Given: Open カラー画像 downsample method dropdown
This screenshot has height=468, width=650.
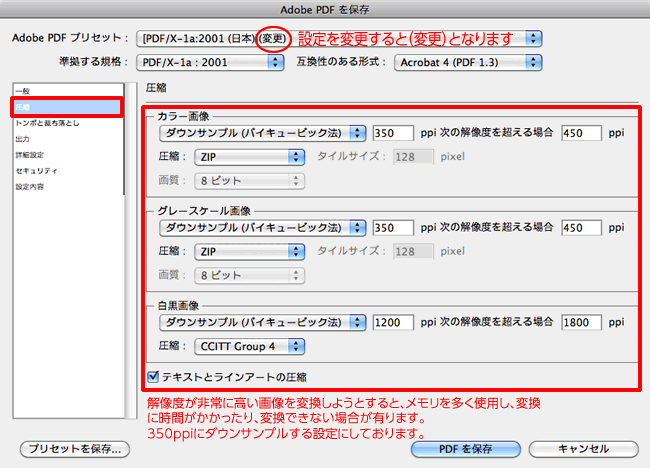Looking at the screenshot, I should [x=262, y=133].
